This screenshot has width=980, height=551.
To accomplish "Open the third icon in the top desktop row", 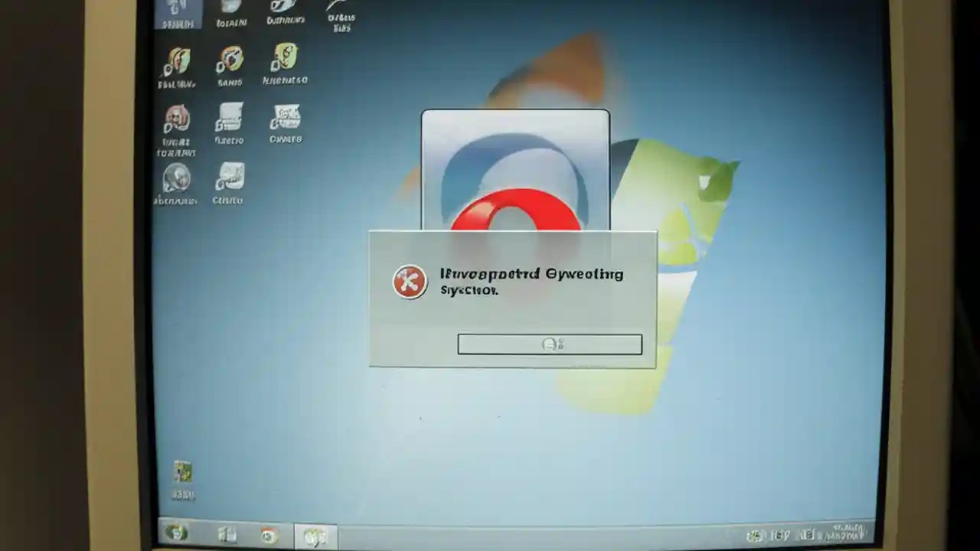I will pyautogui.click(x=285, y=9).
